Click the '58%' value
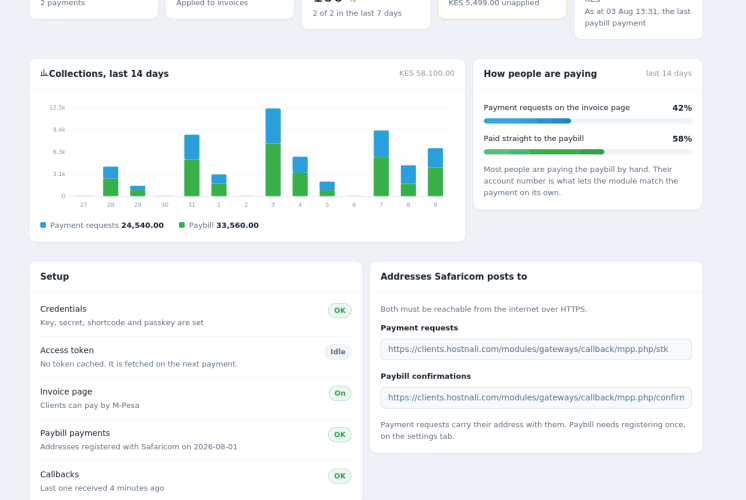The image size is (746, 500). pos(682,139)
